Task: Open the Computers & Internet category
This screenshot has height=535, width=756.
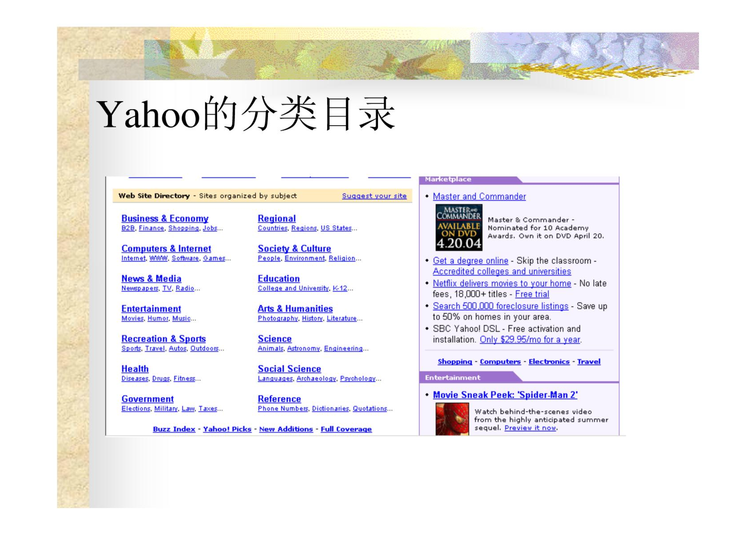Action: click(x=166, y=249)
